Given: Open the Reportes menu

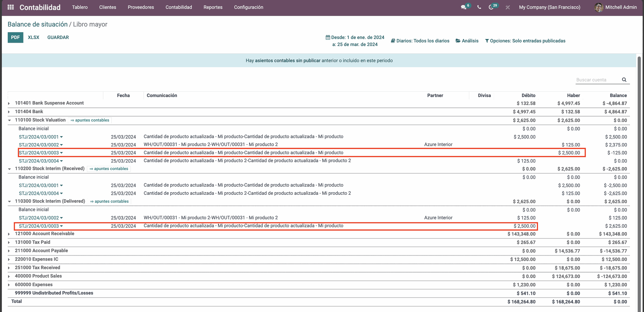Looking at the screenshot, I should pos(213,7).
